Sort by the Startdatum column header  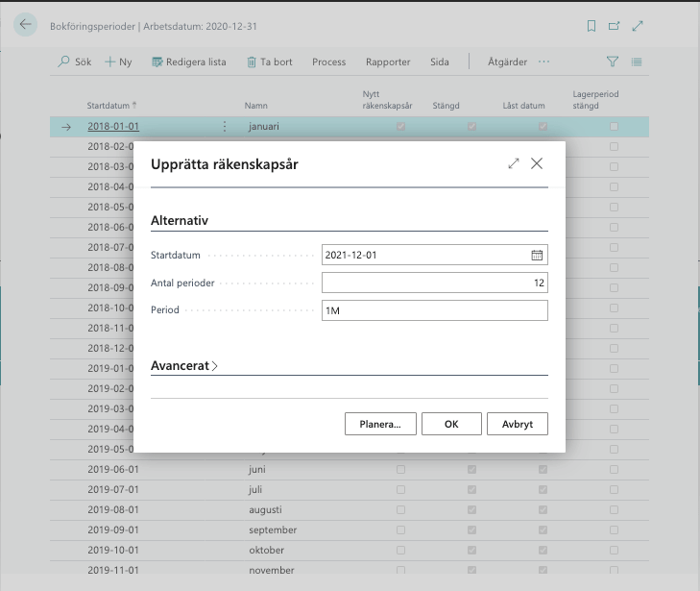click(x=111, y=106)
